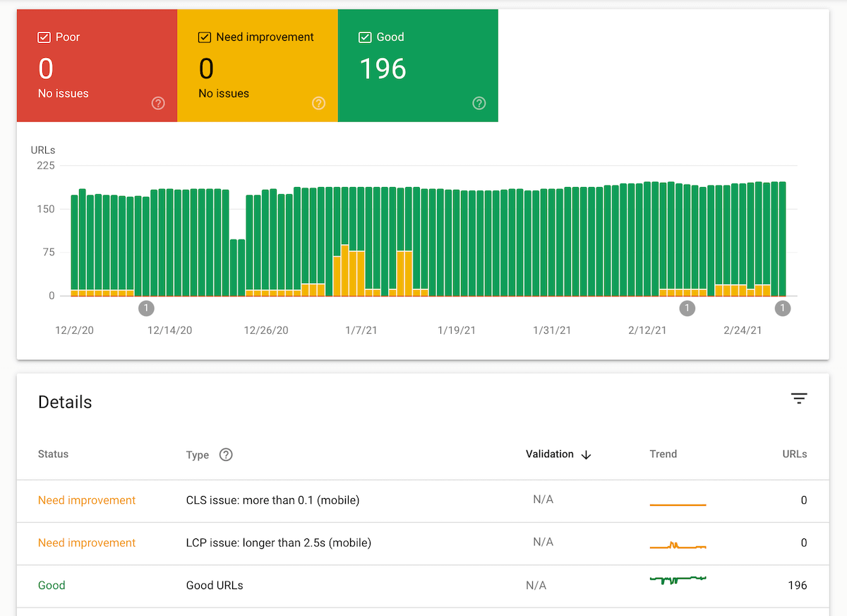Open the filter icon in Details panel

799,399
